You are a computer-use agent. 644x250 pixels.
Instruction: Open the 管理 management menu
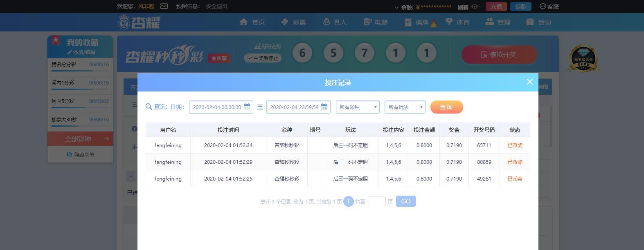click(498, 22)
